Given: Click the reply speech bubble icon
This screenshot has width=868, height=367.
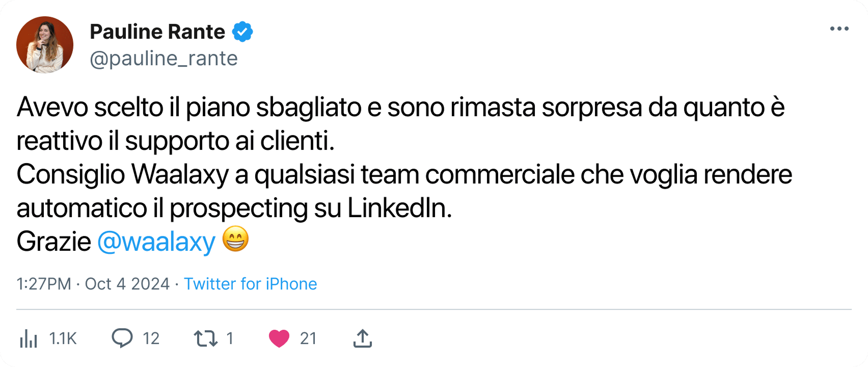Looking at the screenshot, I should point(122,338).
